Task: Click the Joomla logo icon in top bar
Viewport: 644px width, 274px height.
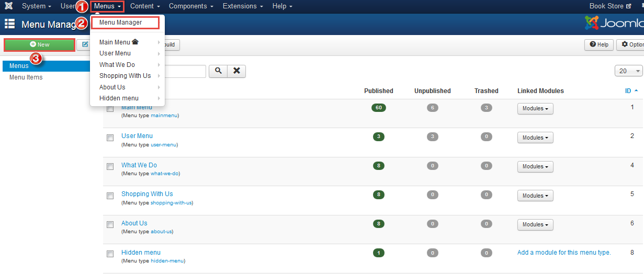Action: pyautogui.click(x=9, y=6)
